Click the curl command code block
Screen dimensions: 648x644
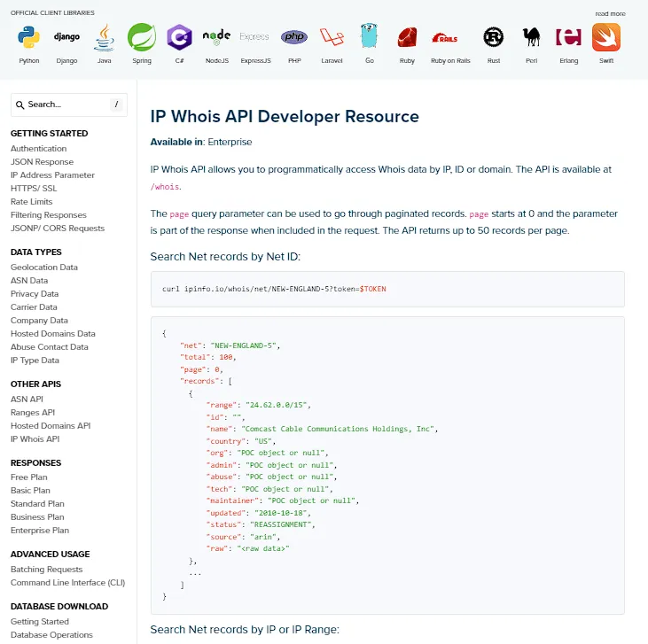387,289
